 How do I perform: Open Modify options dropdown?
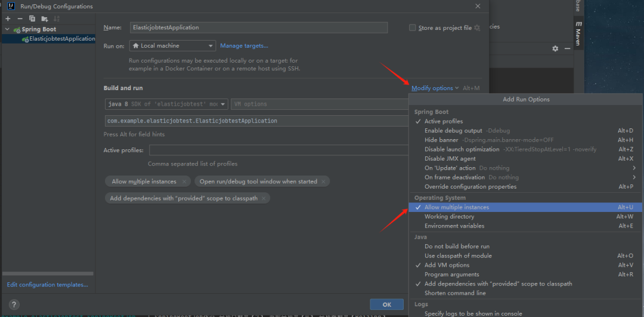click(x=435, y=88)
